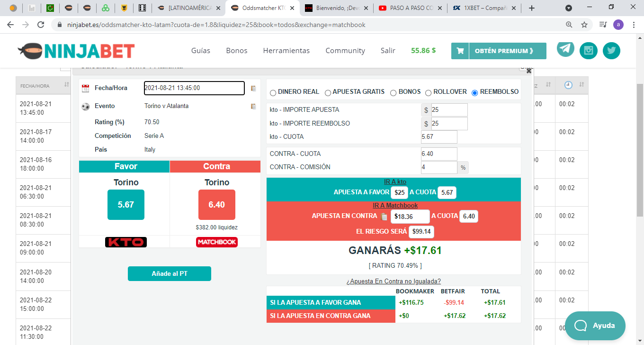Switch to the 1XBET browser tab
Screen dimensions: 644x345
tap(483, 8)
